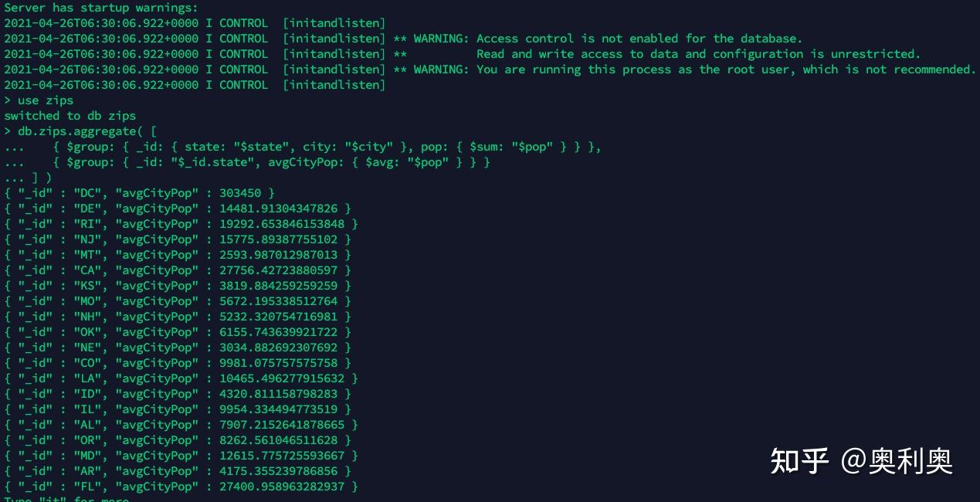Click the root user WARNING message
The image size is (980, 502).
tap(685, 70)
